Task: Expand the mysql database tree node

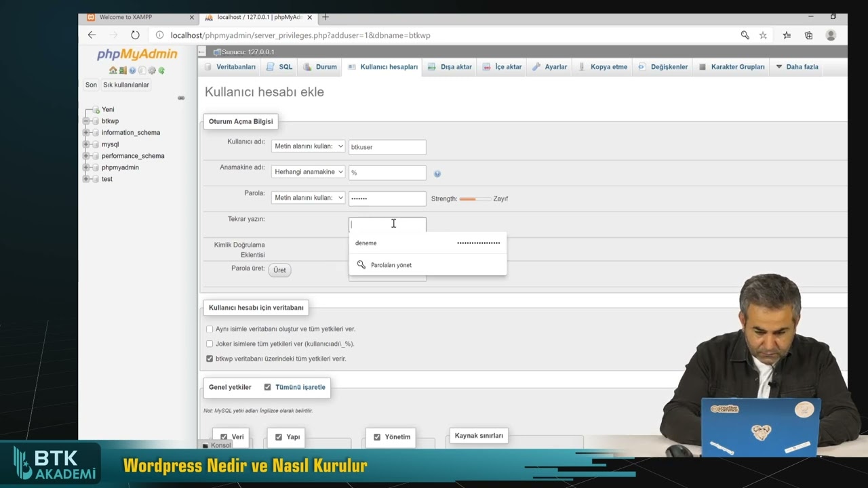Action: click(86, 144)
